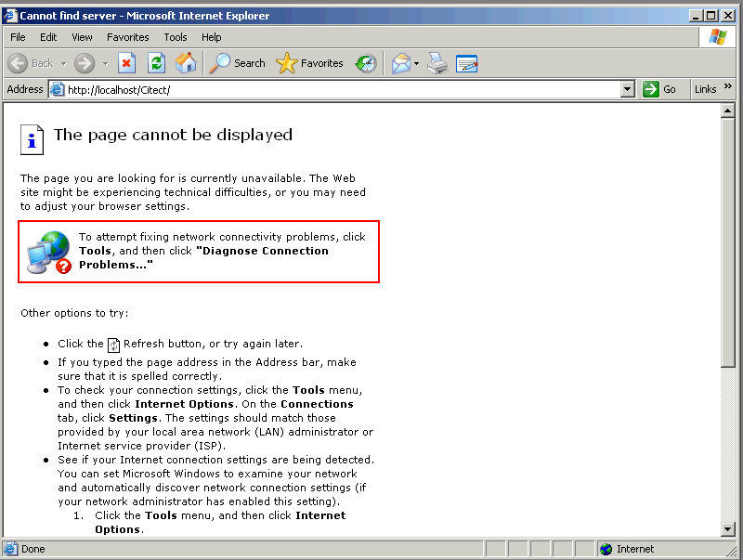The height and width of the screenshot is (560, 743).
Task: Go back with the Back arrow button
Action: (x=18, y=63)
